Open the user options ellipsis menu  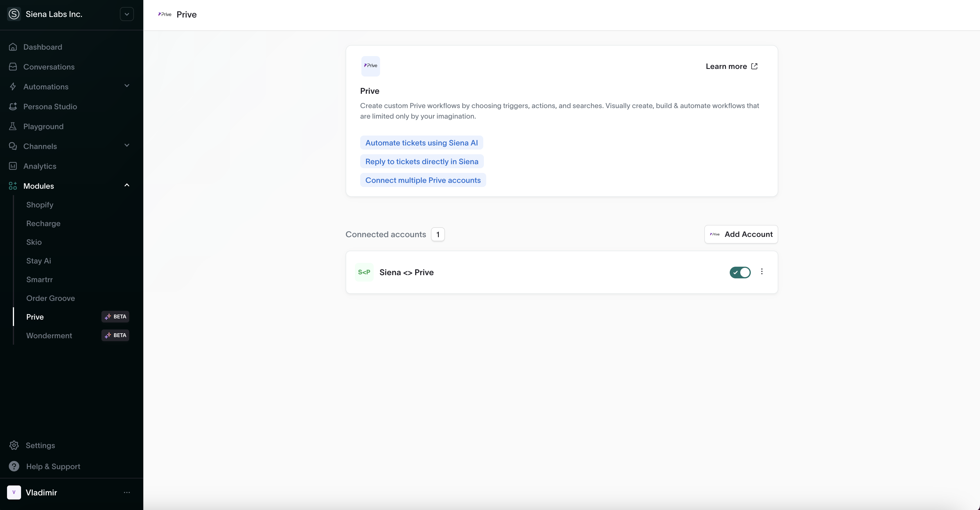(127, 492)
